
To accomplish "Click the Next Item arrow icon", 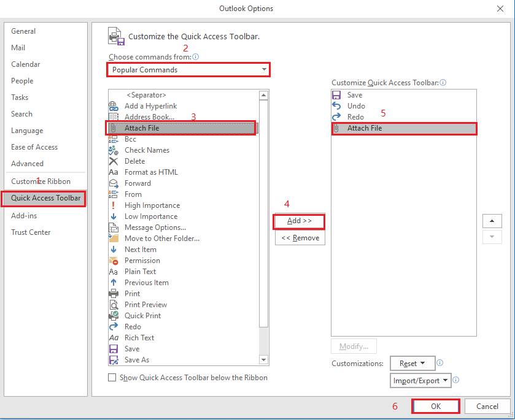I will [x=114, y=250].
